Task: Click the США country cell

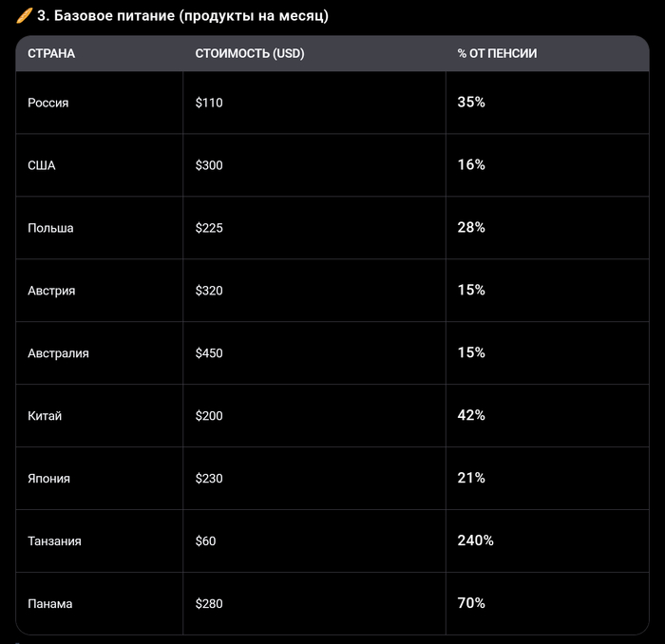Action: pos(42,165)
